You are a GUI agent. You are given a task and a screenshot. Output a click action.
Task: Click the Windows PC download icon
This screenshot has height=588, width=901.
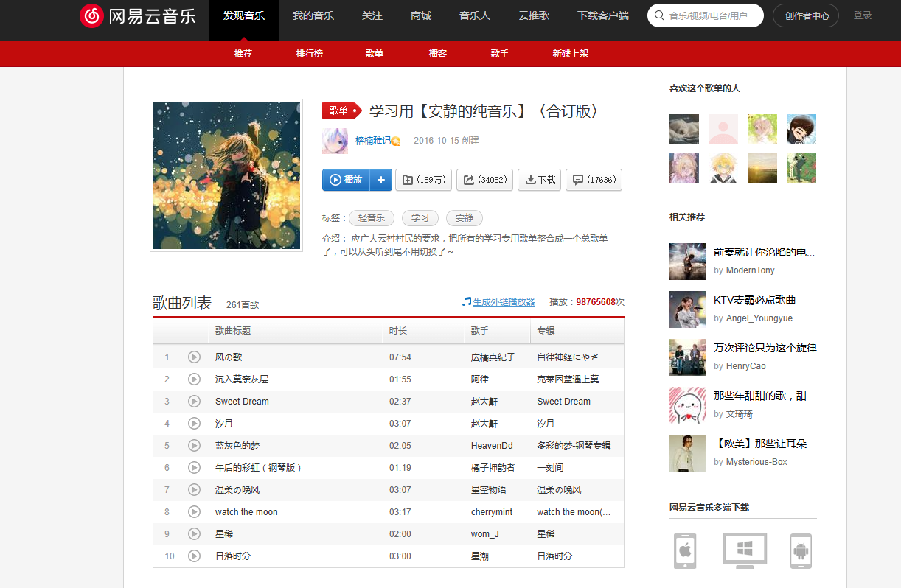[x=745, y=550]
